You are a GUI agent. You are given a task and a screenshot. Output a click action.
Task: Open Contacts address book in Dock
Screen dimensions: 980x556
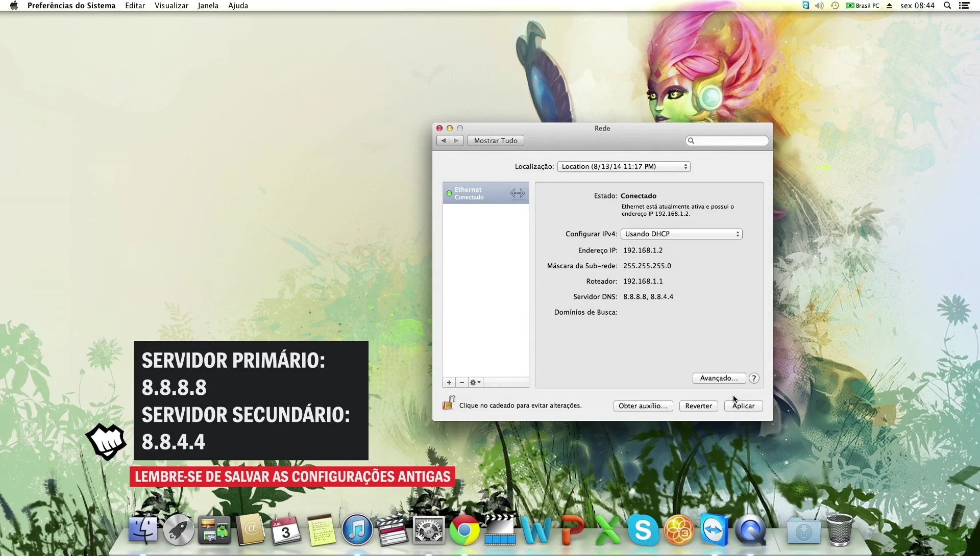[x=250, y=530]
